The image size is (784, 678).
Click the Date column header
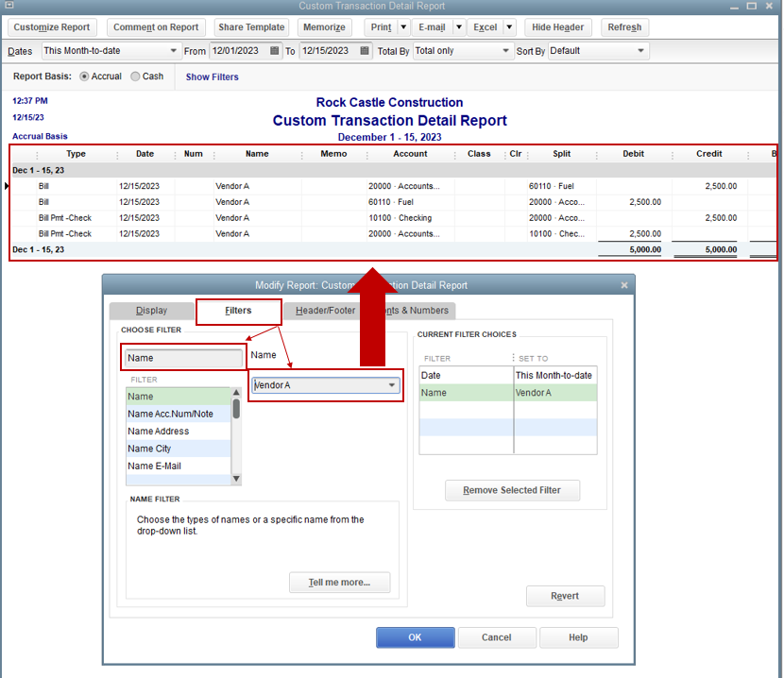[145, 154]
